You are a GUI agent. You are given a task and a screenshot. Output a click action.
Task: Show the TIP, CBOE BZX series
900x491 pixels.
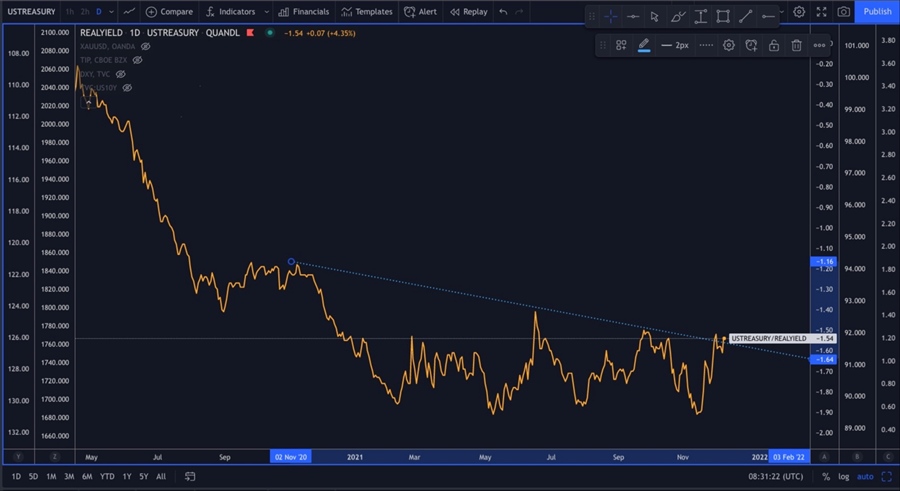(x=138, y=60)
